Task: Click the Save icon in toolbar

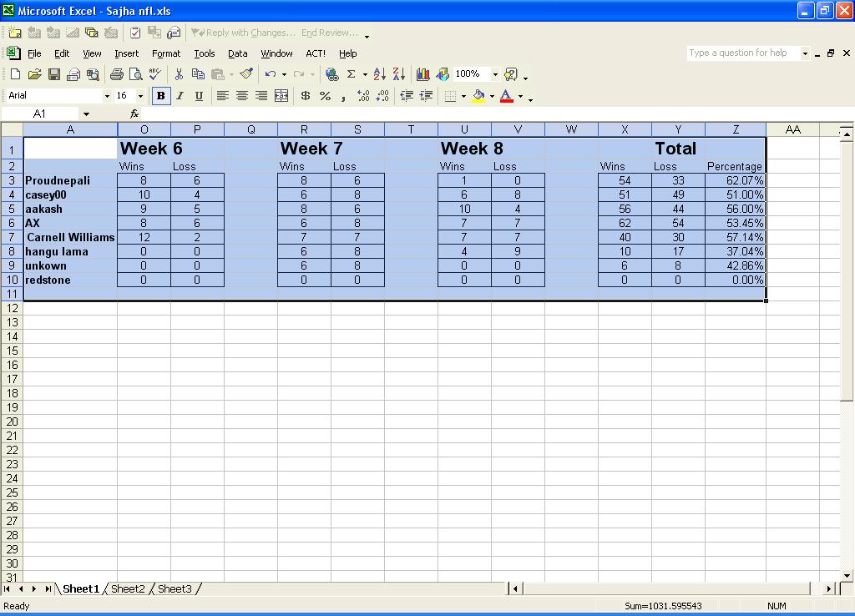Action: tap(54, 74)
